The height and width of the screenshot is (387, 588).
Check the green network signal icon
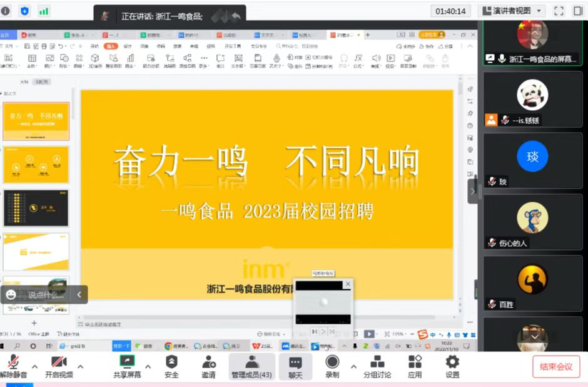click(44, 11)
